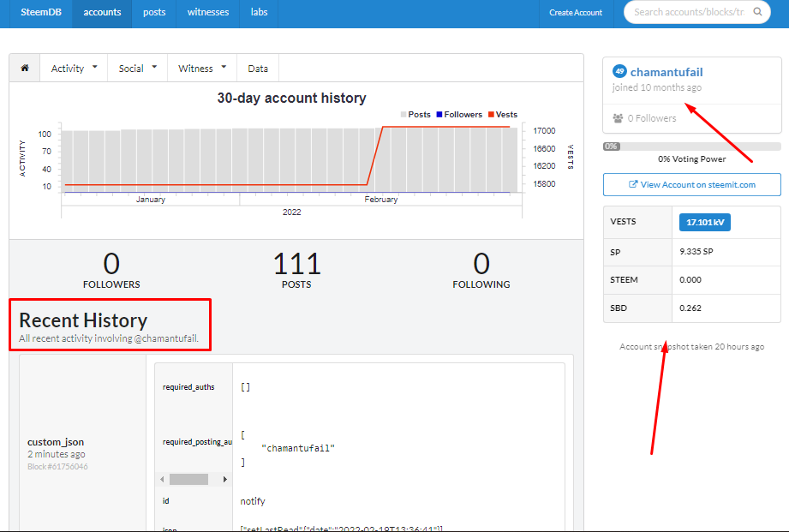Click the horizontal scrollbar left arrow
The height and width of the screenshot is (532, 789).
pos(162,479)
